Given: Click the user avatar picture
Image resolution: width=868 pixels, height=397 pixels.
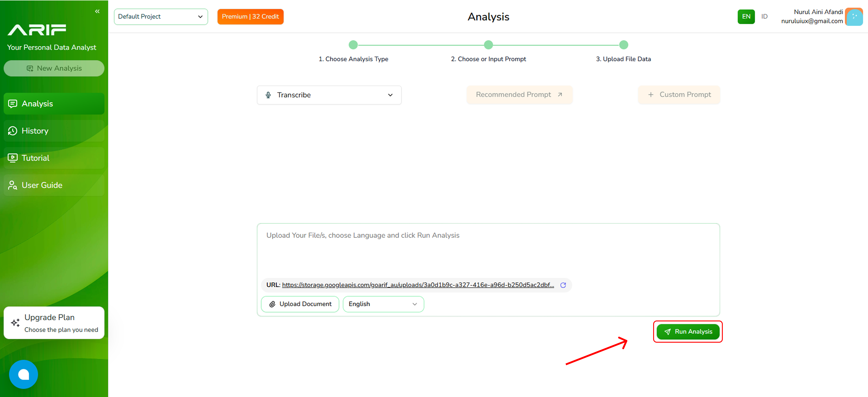Looking at the screenshot, I should click(854, 17).
